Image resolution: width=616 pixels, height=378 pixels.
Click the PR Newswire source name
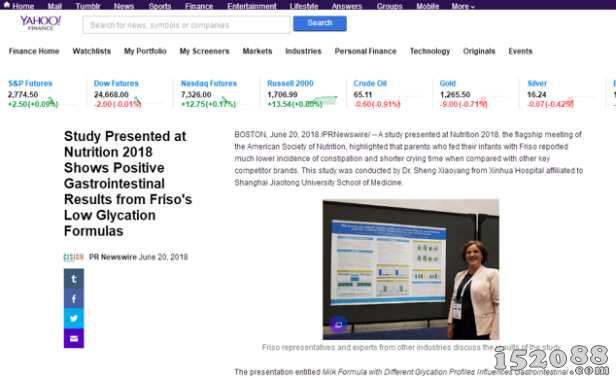(x=113, y=257)
